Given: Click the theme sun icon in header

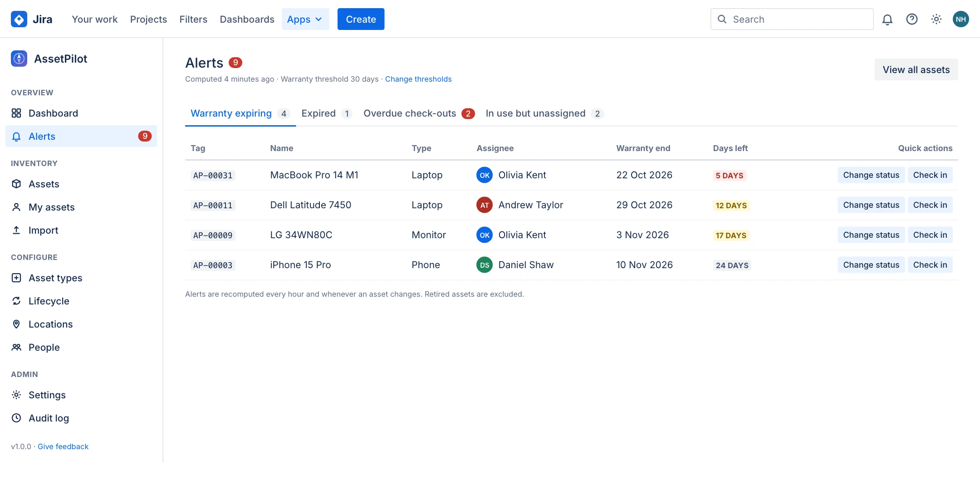Looking at the screenshot, I should [936, 19].
